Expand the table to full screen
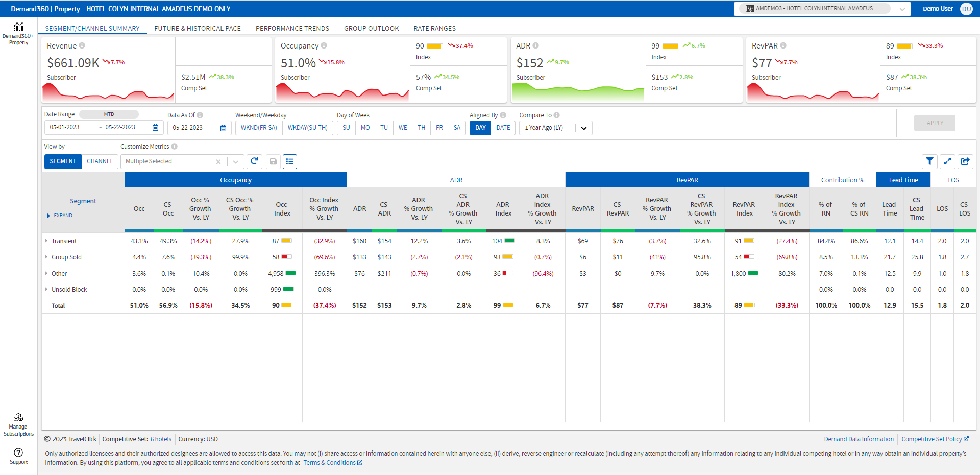The image size is (980, 475). pyautogui.click(x=947, y=161)
